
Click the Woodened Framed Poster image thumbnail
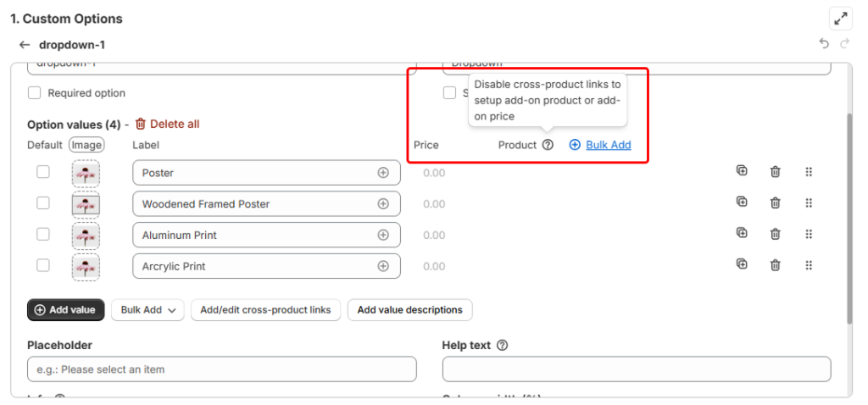coord(86,204)
